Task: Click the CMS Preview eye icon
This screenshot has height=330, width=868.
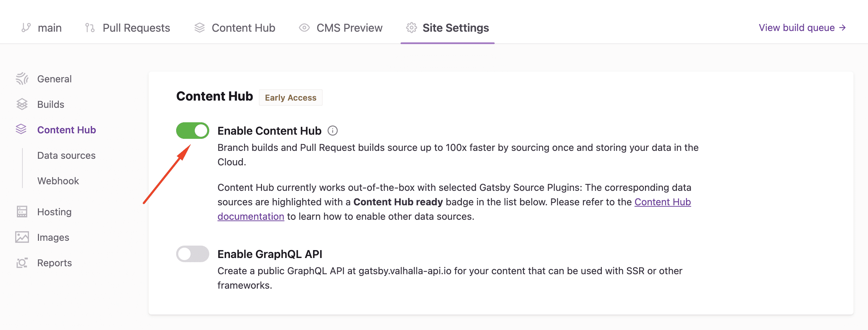Action: click(304, 28)
